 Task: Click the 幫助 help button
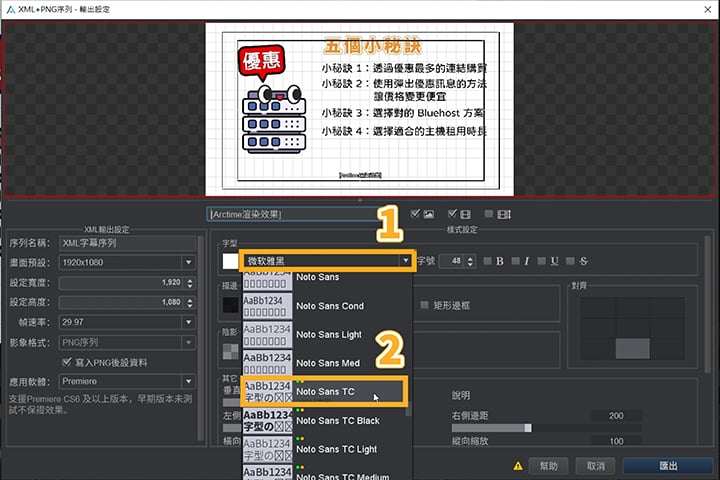tap(548, 466)
